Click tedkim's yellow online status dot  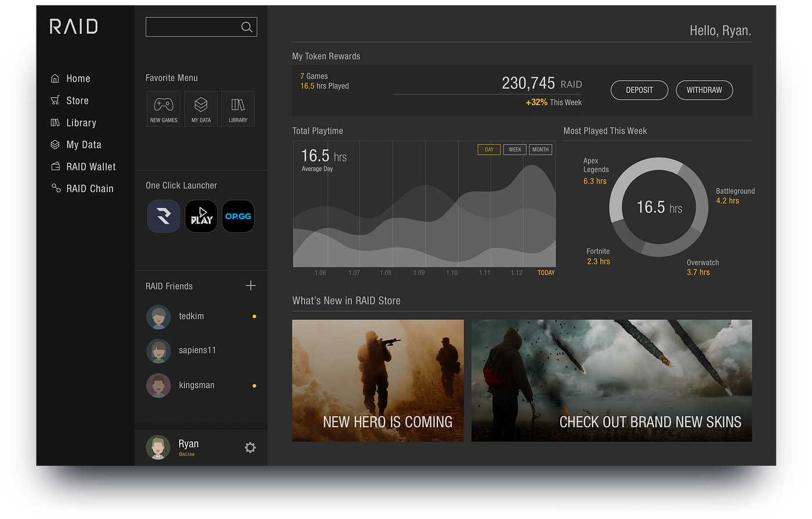point(255,316)
